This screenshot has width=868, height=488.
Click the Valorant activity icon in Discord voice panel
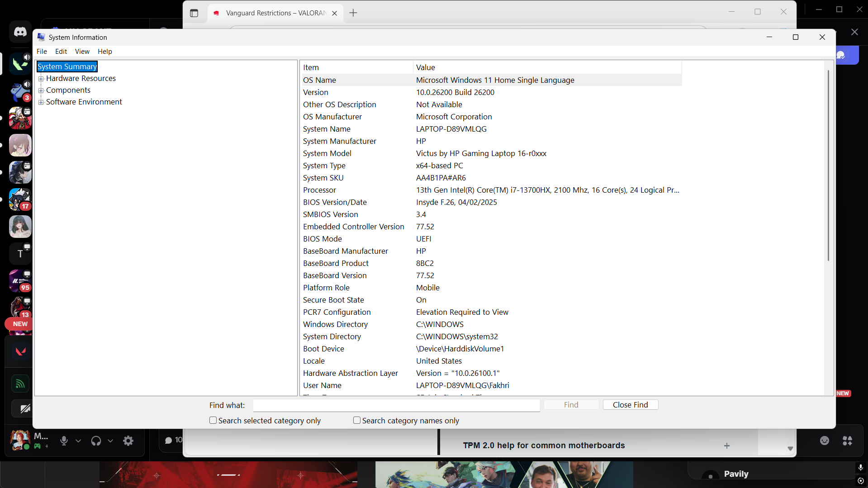20,351
